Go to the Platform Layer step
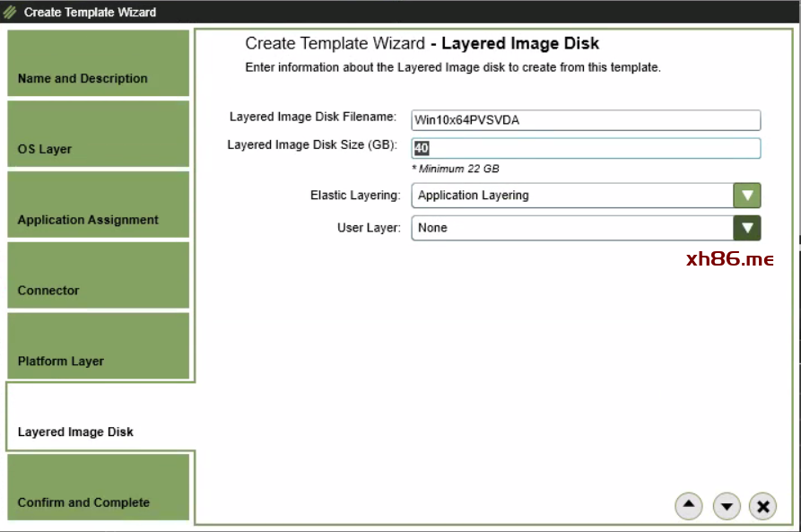The height and width of the screenshot is (532, 801). click(98, 346)
